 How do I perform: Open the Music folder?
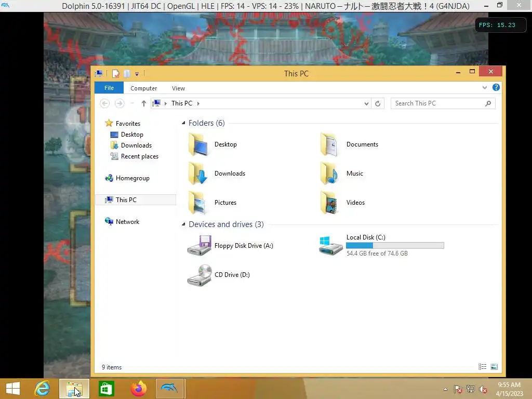point(342,174)
